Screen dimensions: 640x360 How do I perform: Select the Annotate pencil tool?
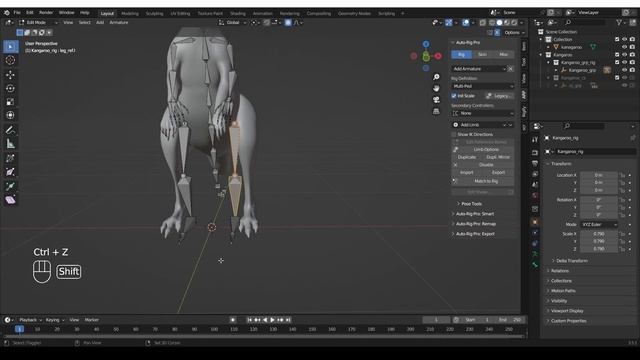pyautogui.click(x=10, y=130)
